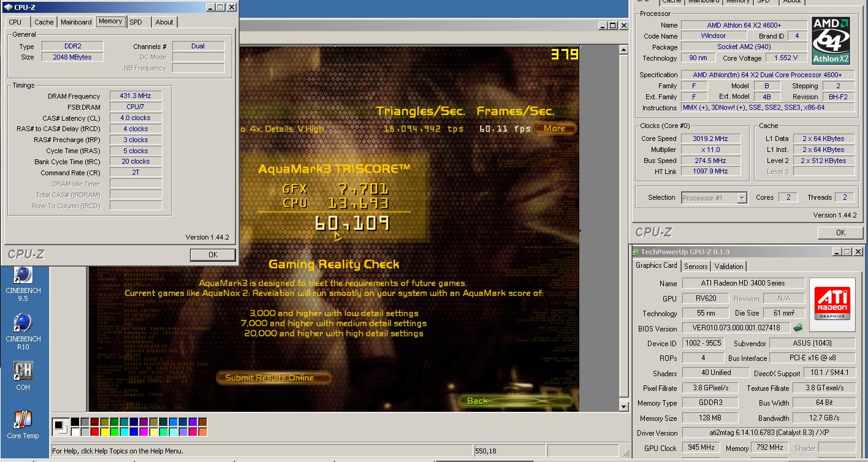Click the memory Size field 2048 MBytes

[72, 57]
